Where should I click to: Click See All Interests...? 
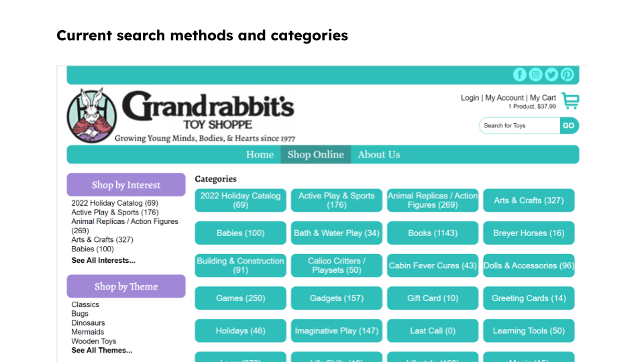103,261
